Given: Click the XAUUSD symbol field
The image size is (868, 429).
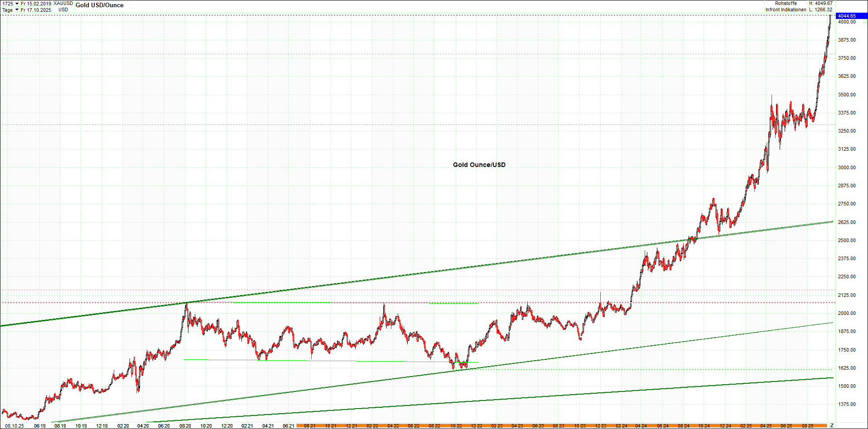Looking at the screenshot, I should pos(63,4).
